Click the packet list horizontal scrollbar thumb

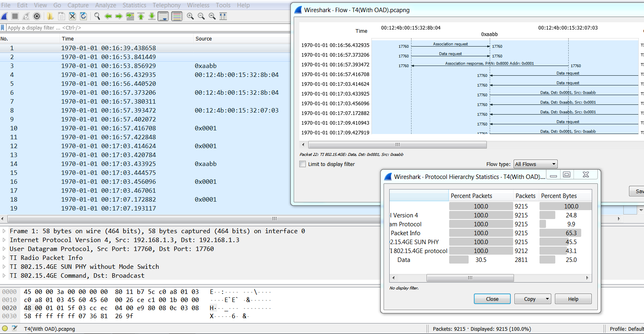(x=274, y=219)
